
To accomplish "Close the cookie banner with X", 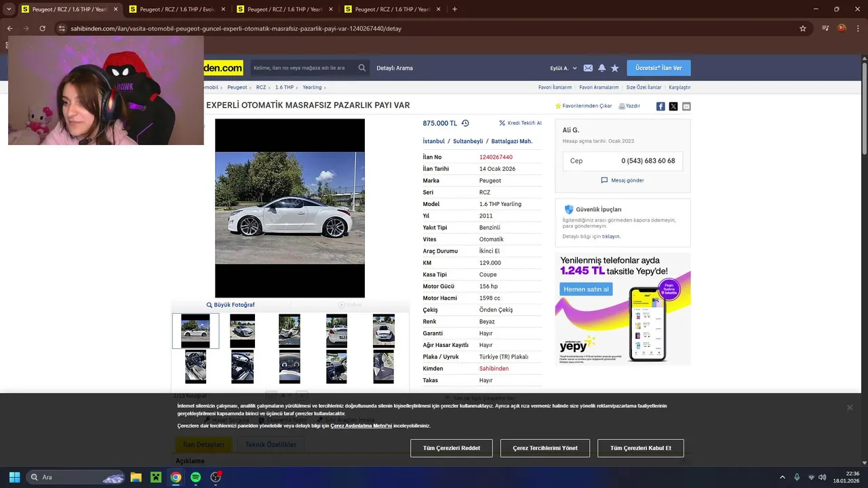I will [x=850, y=407].
